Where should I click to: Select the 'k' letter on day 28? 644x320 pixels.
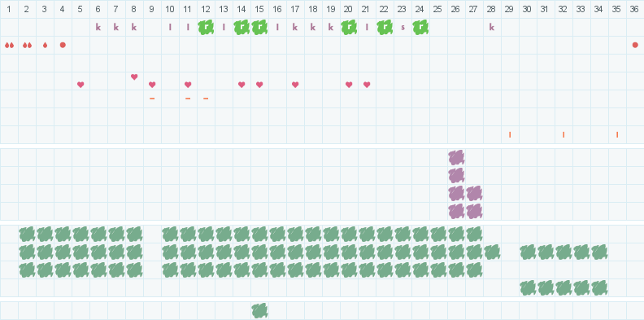click(492, 27)
